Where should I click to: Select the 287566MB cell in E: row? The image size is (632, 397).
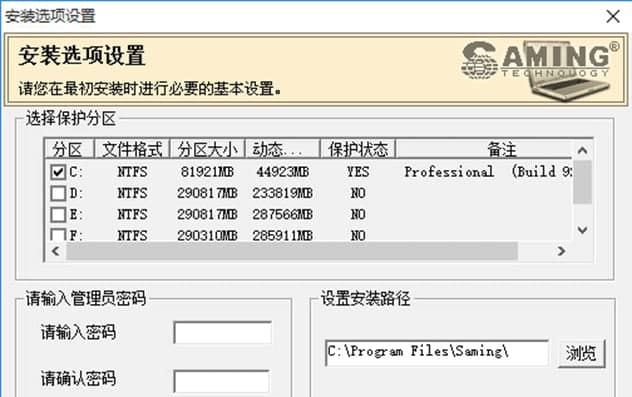[283, 214]
